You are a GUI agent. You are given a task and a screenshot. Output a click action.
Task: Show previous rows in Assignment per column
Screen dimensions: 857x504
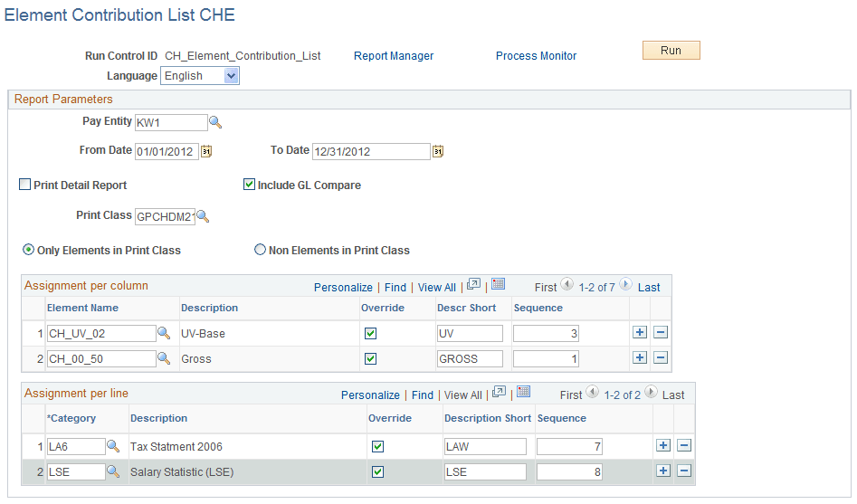tap(567, 284)
